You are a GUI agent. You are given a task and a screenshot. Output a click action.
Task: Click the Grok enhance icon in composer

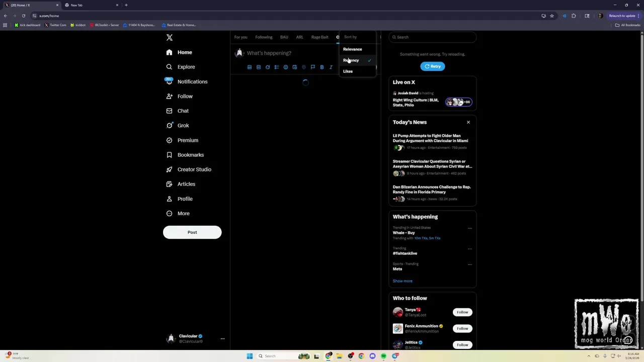[268, 67]
